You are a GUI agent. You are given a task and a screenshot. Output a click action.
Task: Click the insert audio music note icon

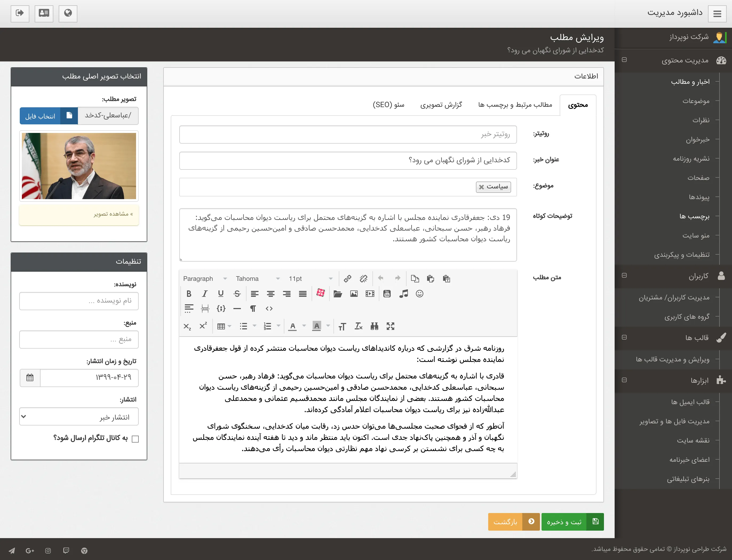point(404,294)
